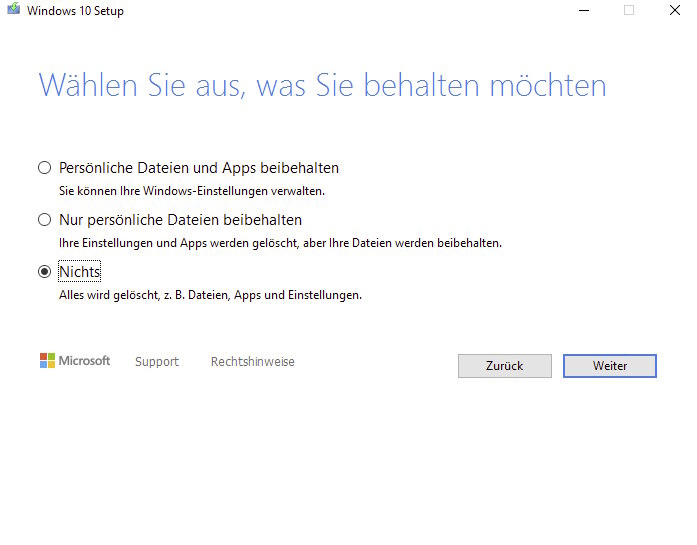The width and height of the screenshot is (697, 545).
Task: Click text 'Alles wird gelöscht, z. B. Dateien, Apps und Einstellungen.'
Action: click(210, 295)
